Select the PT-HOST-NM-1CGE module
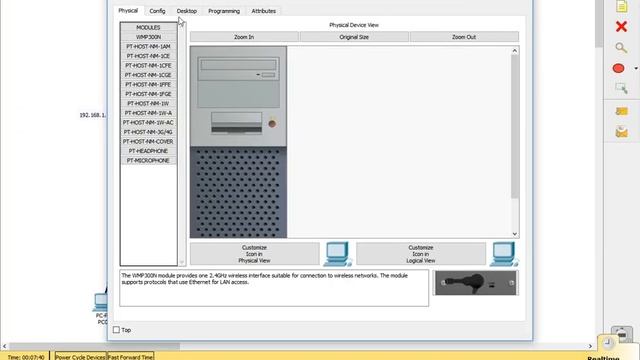Screen dimensions: 640x360 click(x=148, y=75)
